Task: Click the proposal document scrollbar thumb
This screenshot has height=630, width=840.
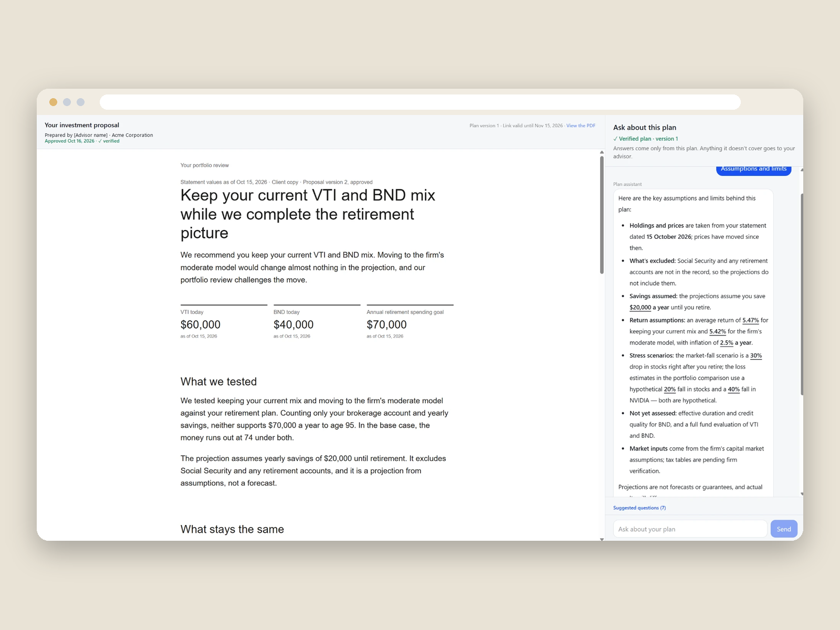Action: pyautogui.click(x=602, y=215)
